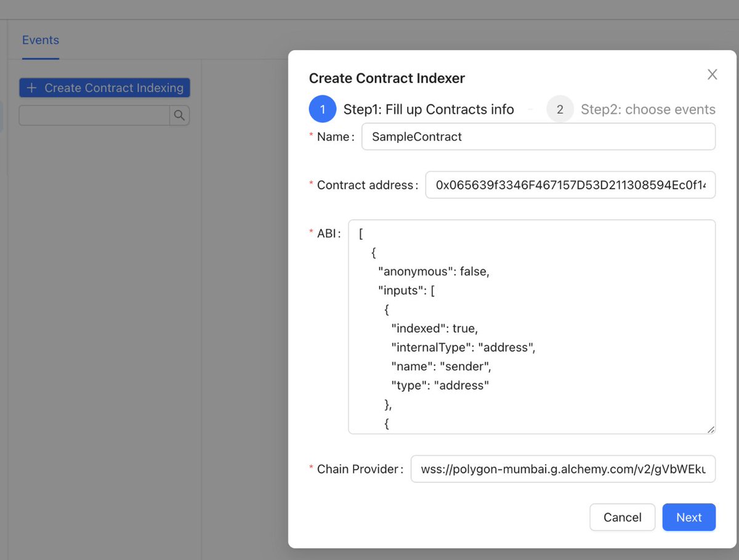Click the Next button

689,517
